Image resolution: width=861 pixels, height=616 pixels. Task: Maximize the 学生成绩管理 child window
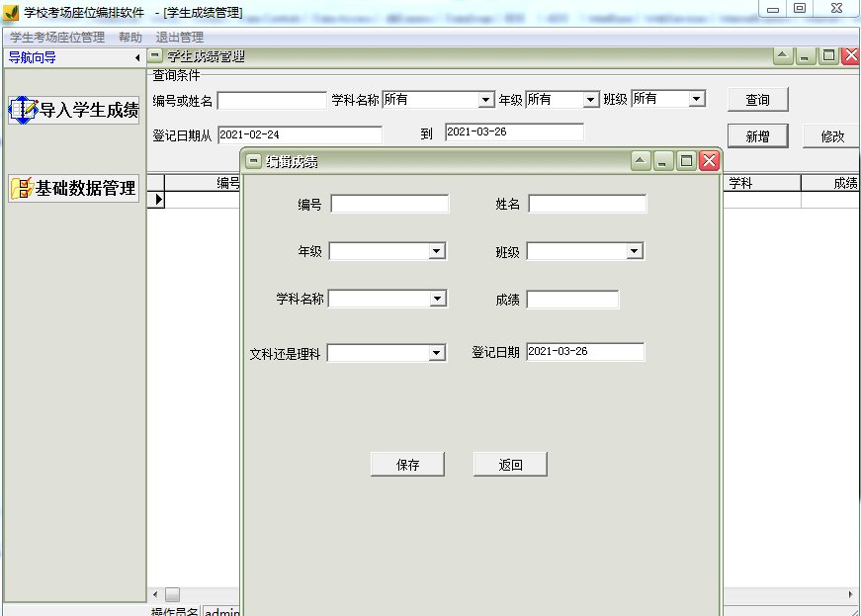pos(828,55)
